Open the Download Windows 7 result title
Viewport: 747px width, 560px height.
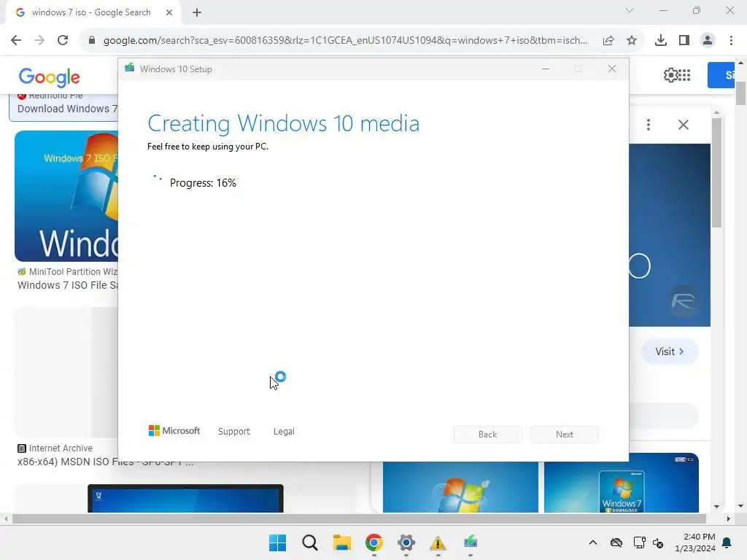point(67,109)
